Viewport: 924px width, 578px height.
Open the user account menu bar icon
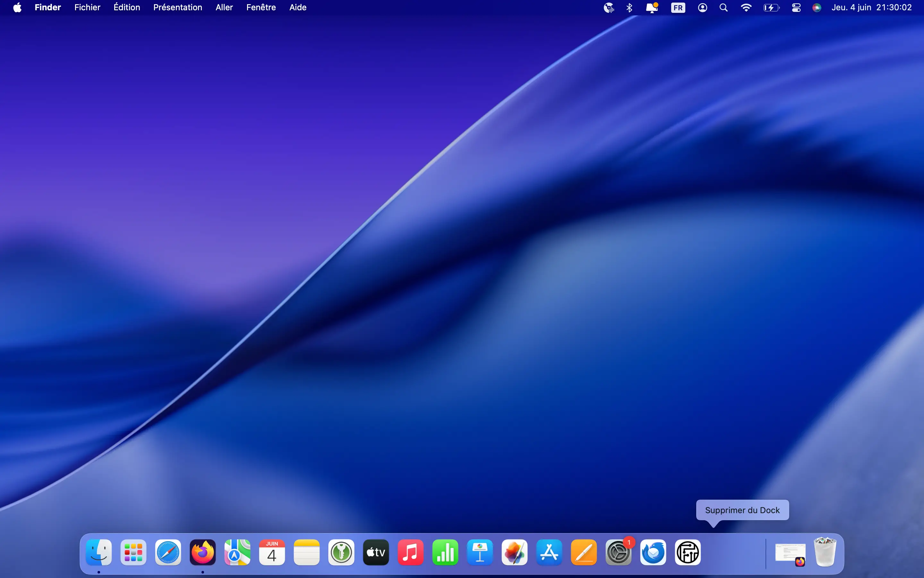coord(703,8)
